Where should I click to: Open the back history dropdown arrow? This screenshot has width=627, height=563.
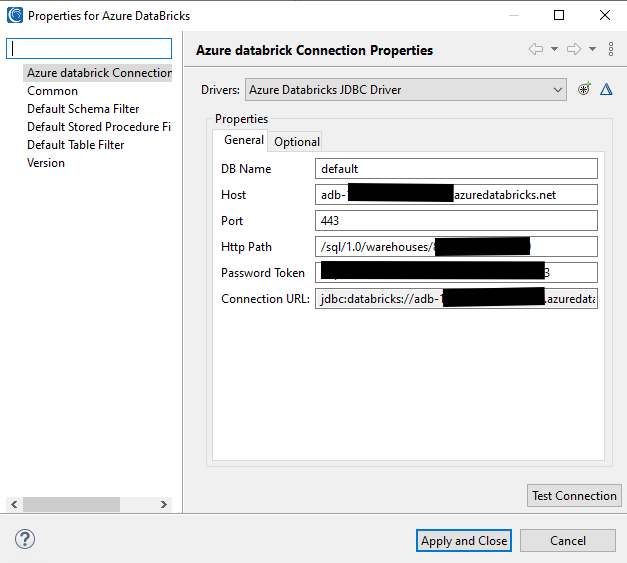coord(554,49)
